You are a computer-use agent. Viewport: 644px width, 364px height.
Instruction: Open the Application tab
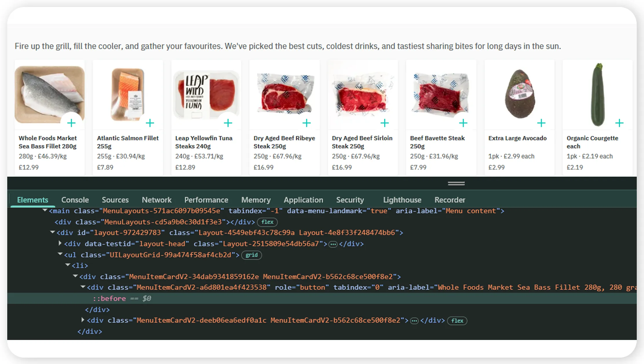303,200
